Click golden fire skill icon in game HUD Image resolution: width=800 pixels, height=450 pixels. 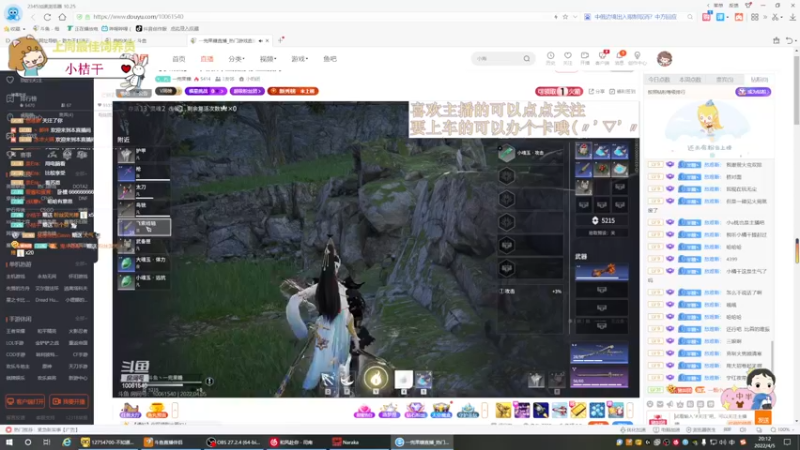[x=376, y=379]
